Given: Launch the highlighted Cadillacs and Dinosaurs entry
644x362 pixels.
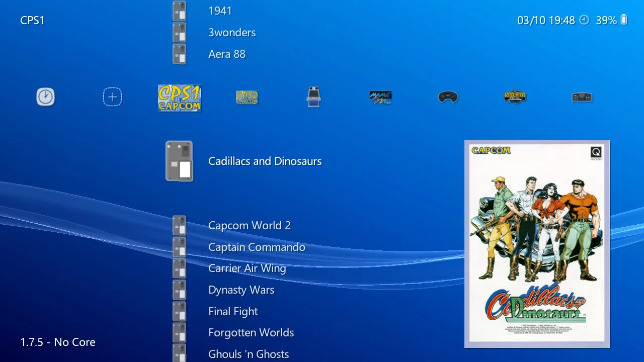Looking at the screenshot, I should point(265,161).
